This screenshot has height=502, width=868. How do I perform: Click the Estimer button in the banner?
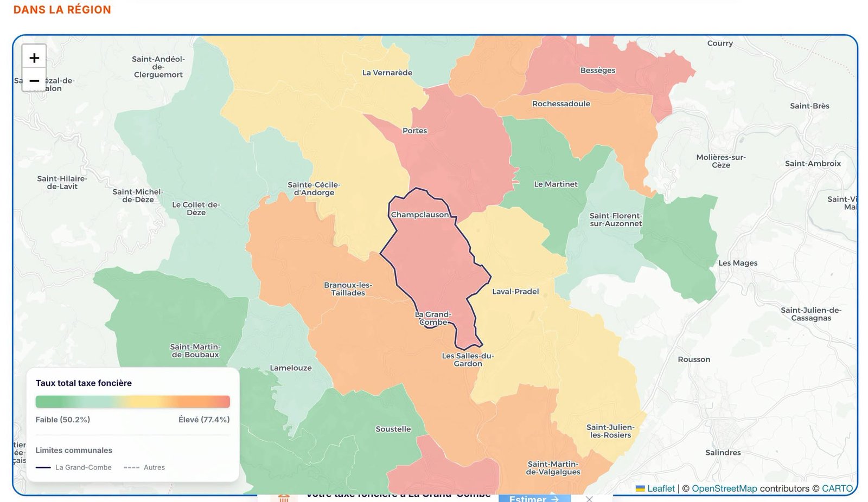(534, 498)
